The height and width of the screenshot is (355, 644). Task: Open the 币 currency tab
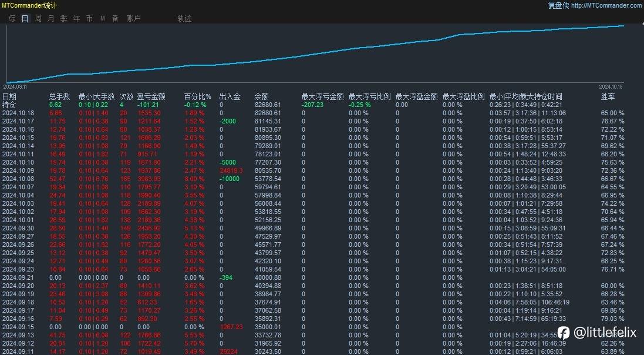click(89, 18)
